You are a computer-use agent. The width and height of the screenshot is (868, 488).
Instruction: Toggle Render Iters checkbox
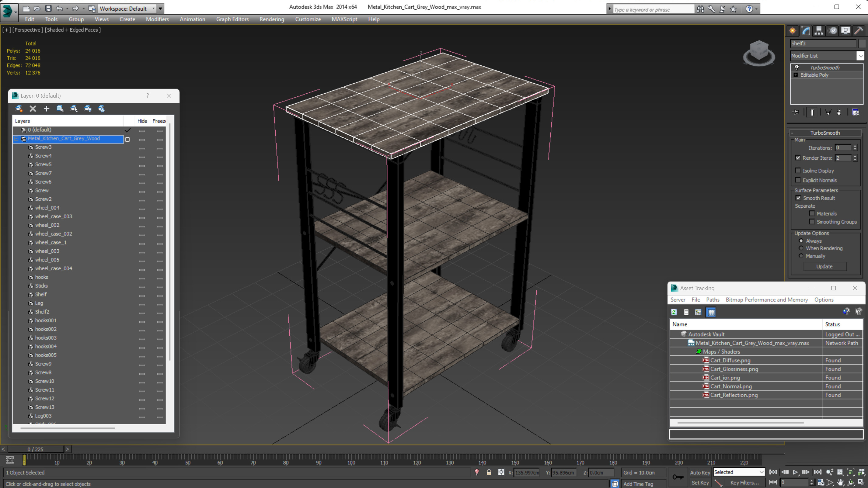point(798,157)
